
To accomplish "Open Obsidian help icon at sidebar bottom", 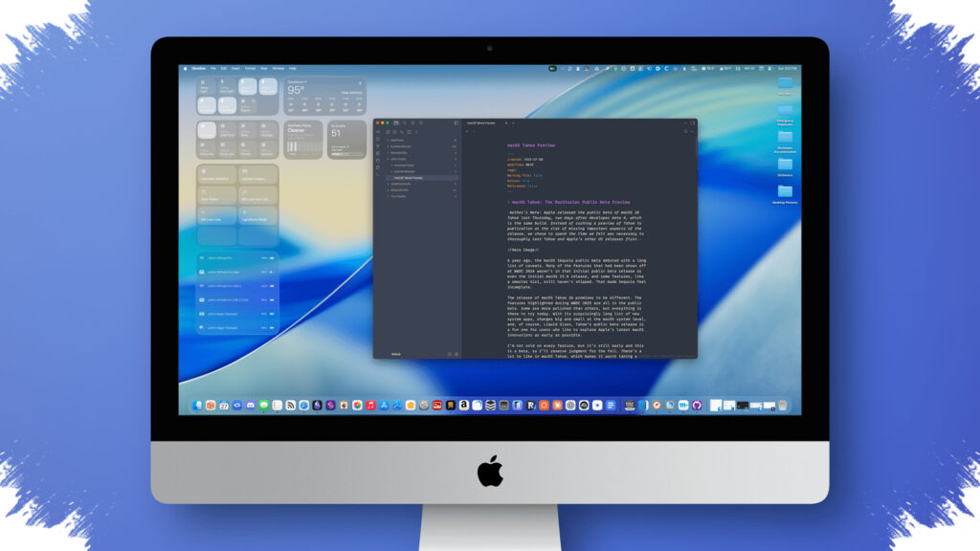I will pyautogui.click(x=450, y=354).
